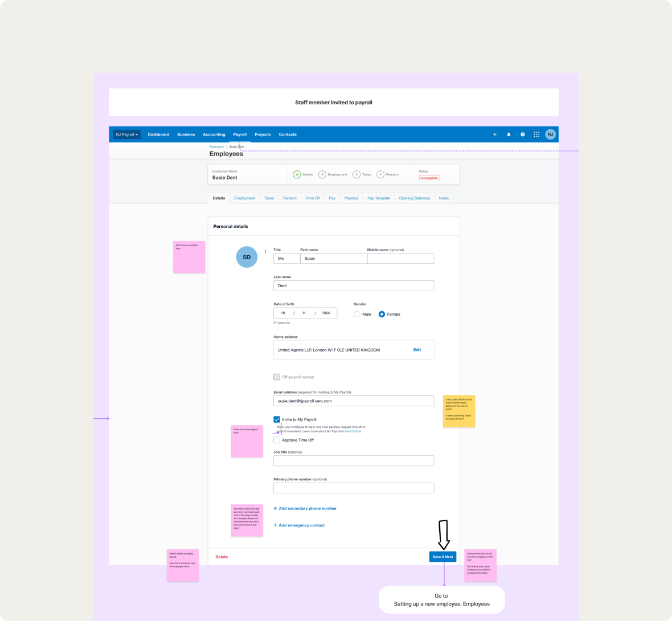Click the plus create-new icon in header

494,134
